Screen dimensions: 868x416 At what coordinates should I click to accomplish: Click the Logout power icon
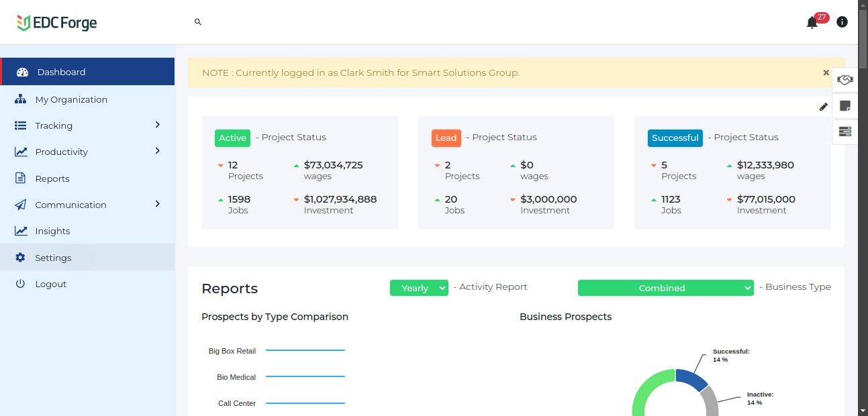tap(20, 284)
